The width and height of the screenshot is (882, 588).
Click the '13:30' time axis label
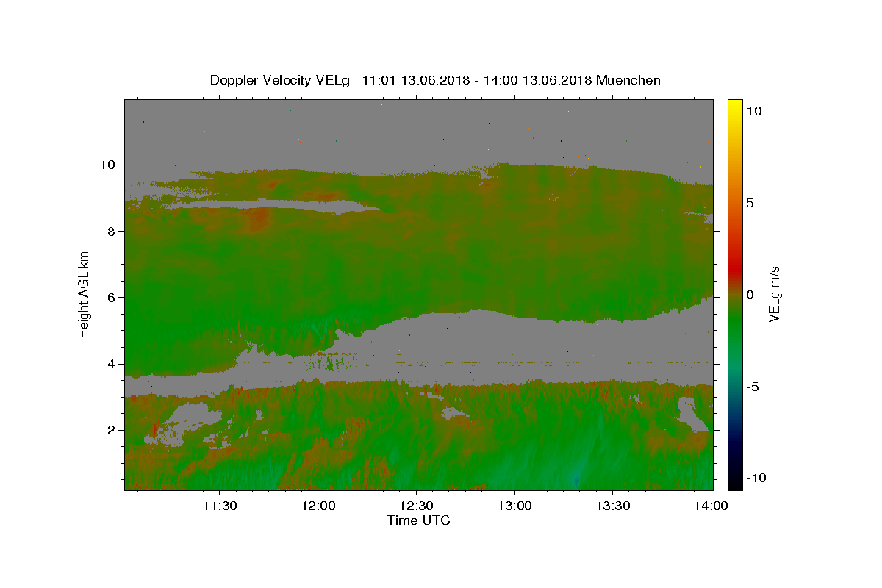point(614,506)
